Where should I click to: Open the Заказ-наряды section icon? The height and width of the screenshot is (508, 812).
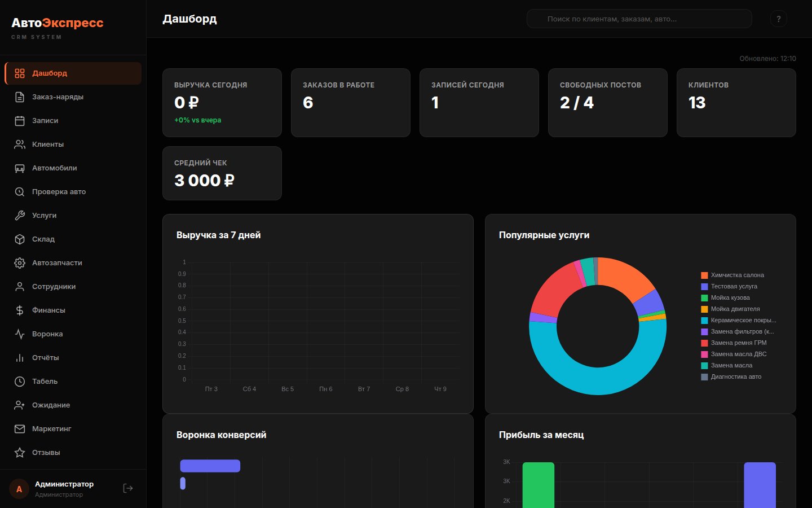pos(19,97)
